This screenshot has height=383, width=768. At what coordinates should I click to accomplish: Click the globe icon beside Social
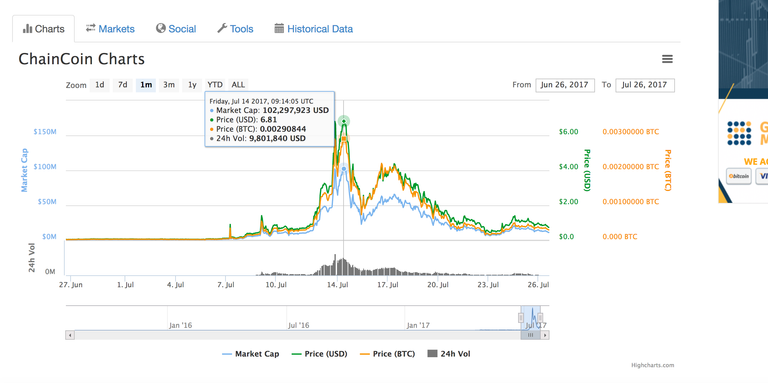click(x=161, y=28)
